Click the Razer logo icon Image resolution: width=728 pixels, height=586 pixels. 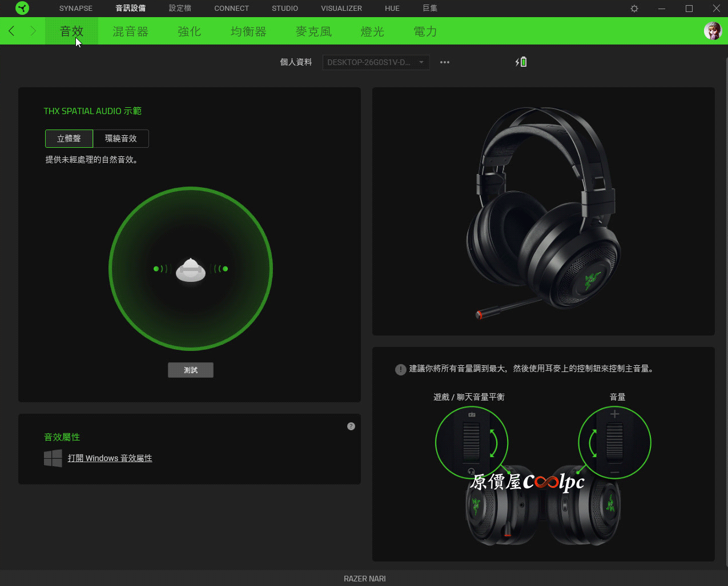22,8
